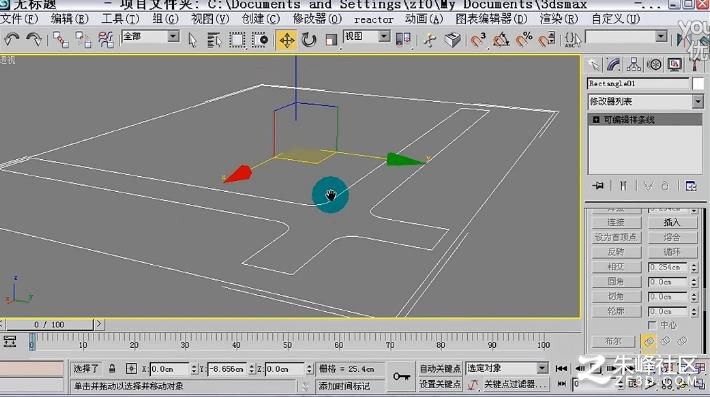
Task: Click the Select Object arrow tool
Action: point(192,40)
